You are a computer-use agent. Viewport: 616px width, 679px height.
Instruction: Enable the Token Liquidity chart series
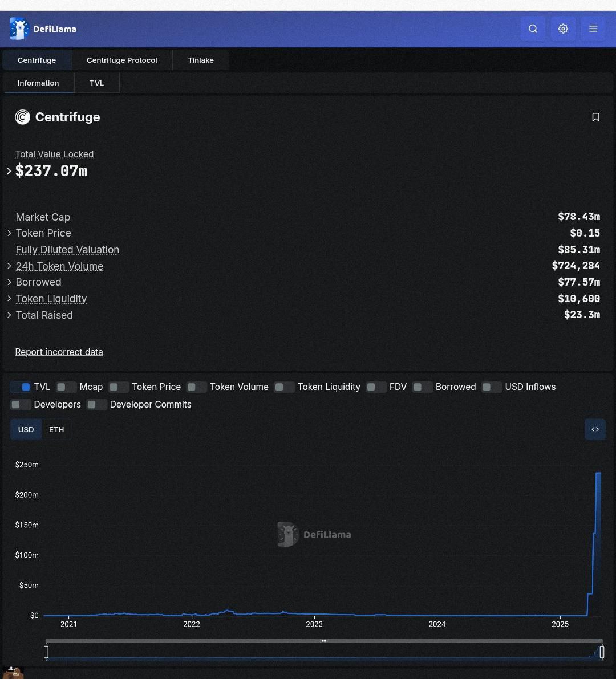pyautogui.click(x=285, y=387)
